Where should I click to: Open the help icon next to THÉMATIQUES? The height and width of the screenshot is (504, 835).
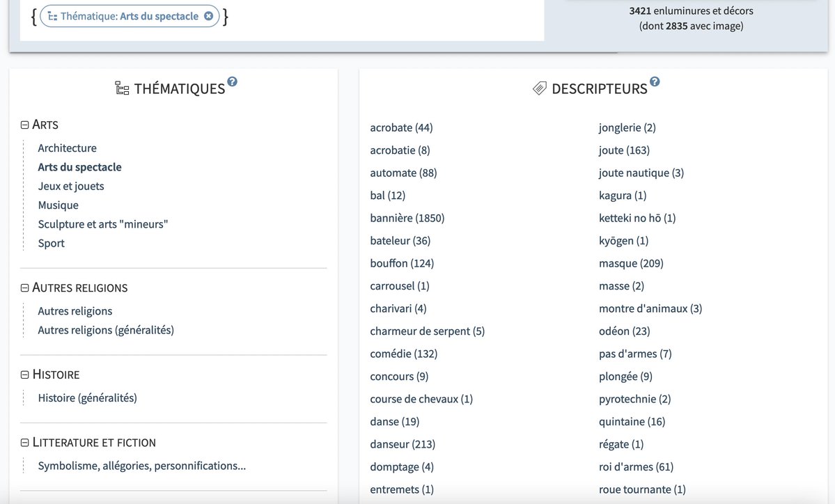coord(231,81)
